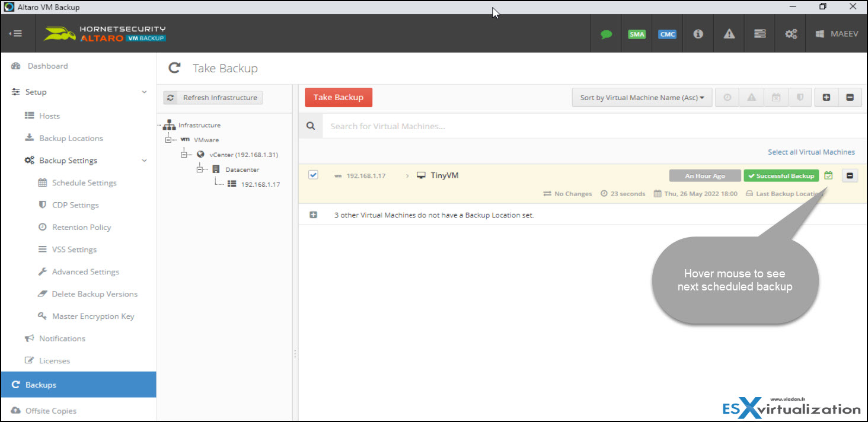Open Notifications in the sidebar
The width and height of the screenshot is (868, 422).
62,338
